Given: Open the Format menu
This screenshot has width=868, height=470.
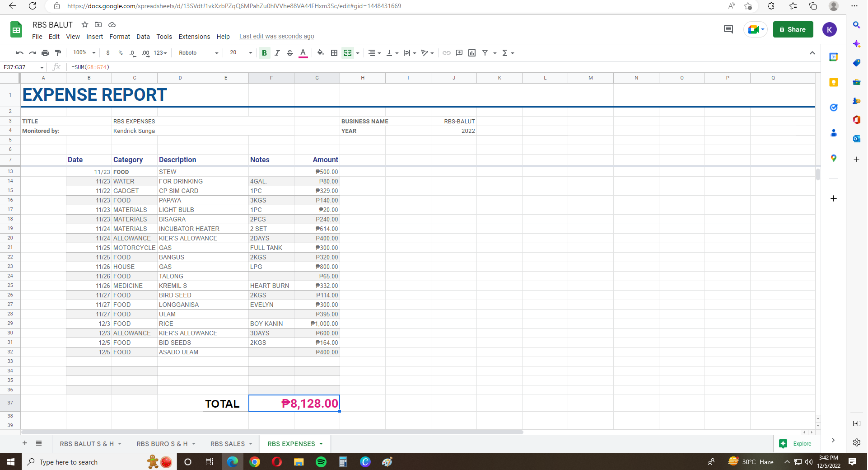Looking at the screenshot, I should [119, 37].
